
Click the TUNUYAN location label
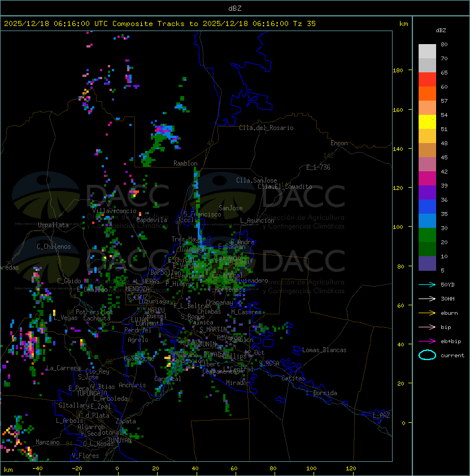point(120,440)
